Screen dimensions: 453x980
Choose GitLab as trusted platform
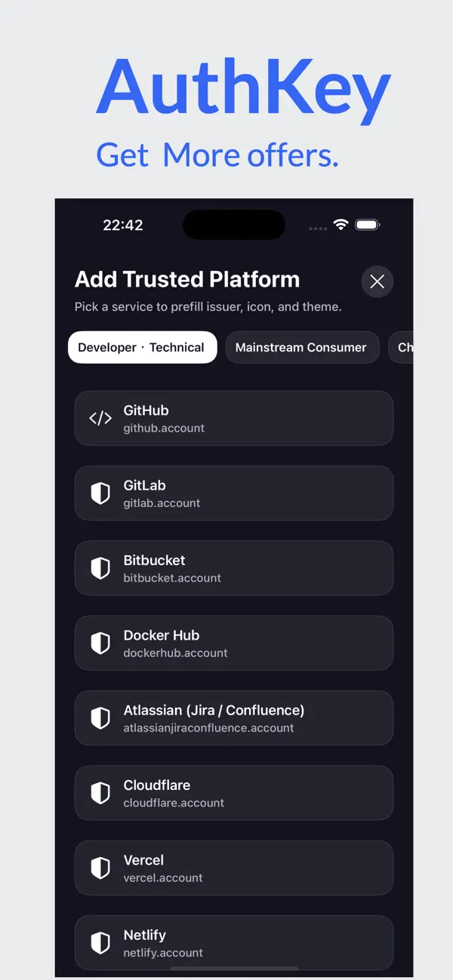[234, 493]
